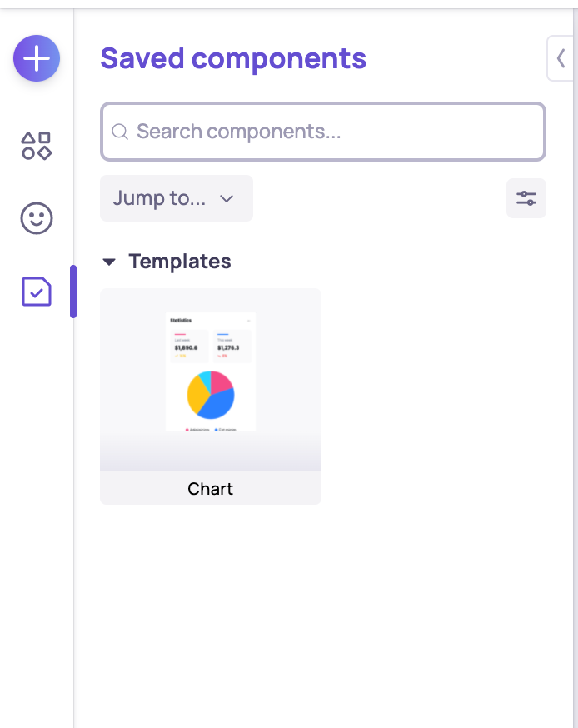Screen dimensions: 578x728
Task: Select the Chart template thumbnail
Action: coord(210,380)
